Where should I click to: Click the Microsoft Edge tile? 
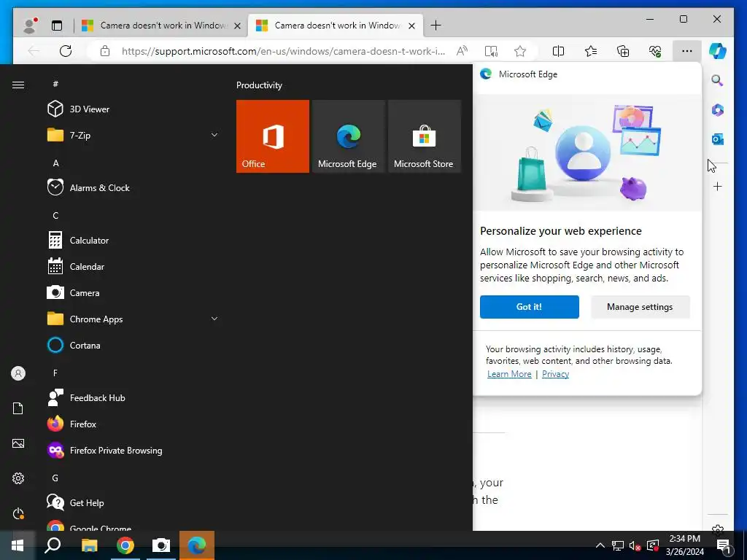pyautogui.click(x=348, y=136)
